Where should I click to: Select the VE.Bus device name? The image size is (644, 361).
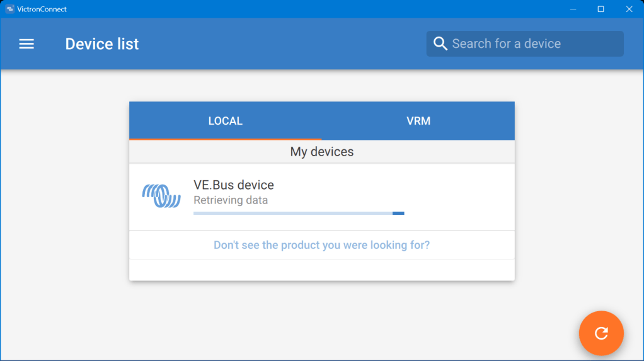point(233,185)
